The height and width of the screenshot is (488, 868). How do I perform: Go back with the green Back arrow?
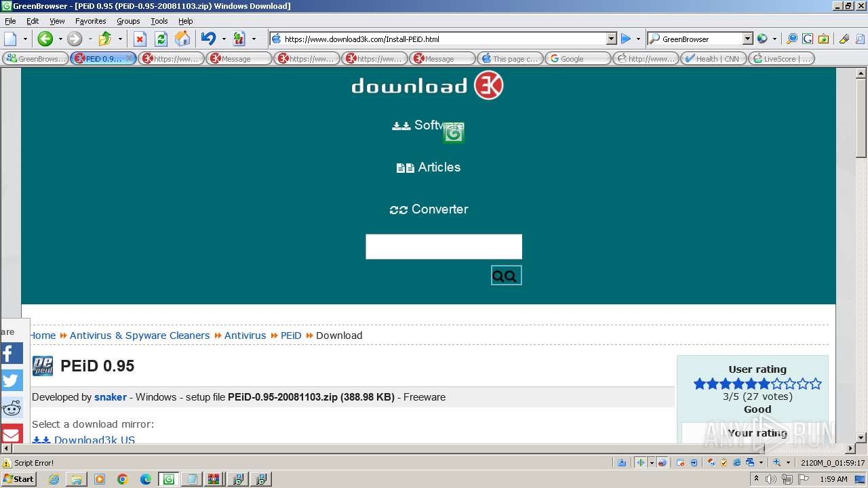[x=45, y=39]
